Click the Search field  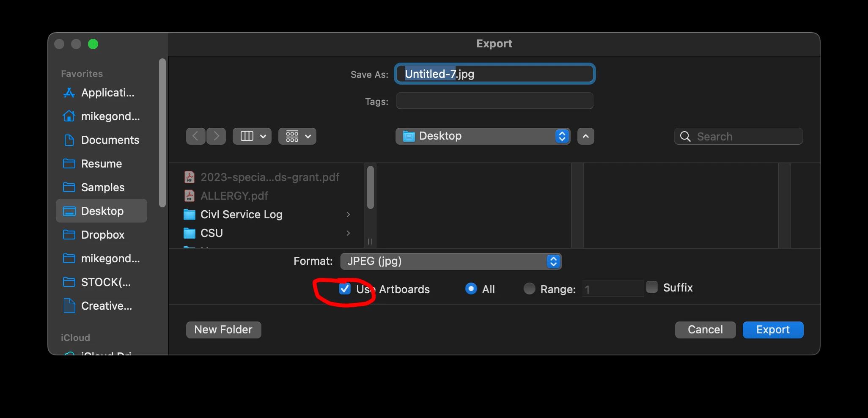click(x=738, y=137)
